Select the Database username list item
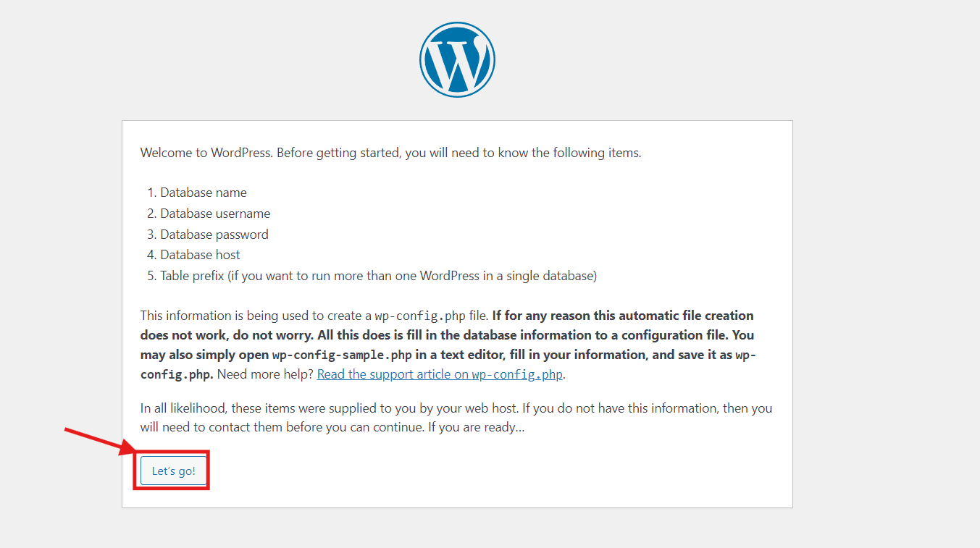The image size is (980, 548). click(208, 214)
